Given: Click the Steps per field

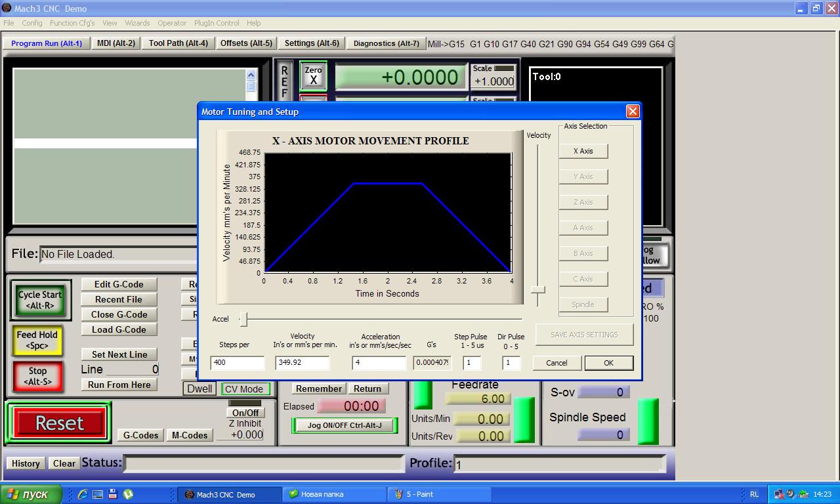Looking at the screenshot, I should coord(238,363).
